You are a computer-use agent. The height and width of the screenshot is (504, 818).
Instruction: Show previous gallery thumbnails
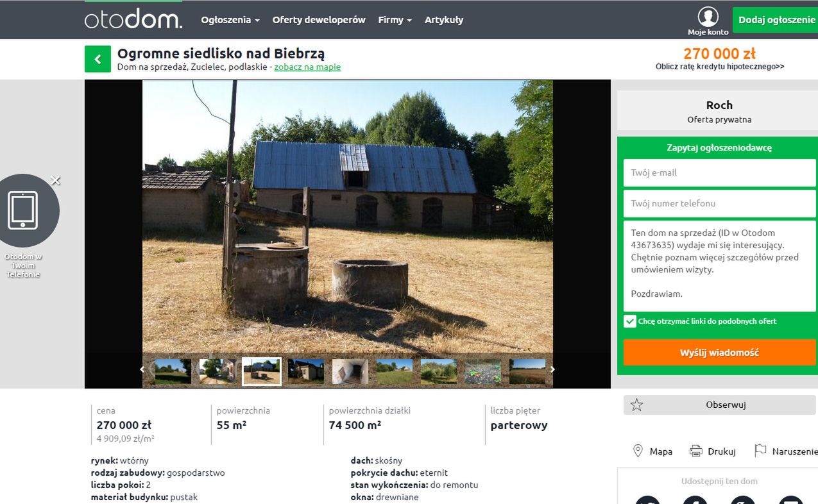tap(142, 369)
